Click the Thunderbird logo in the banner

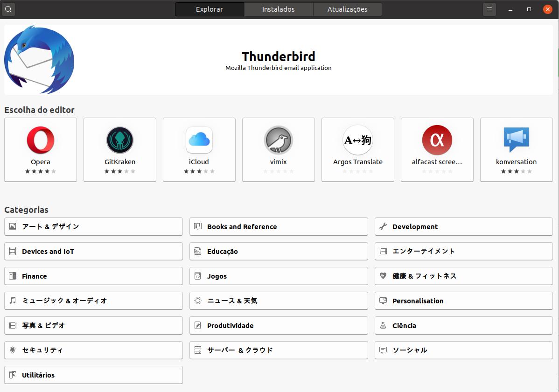coord(39,60)
